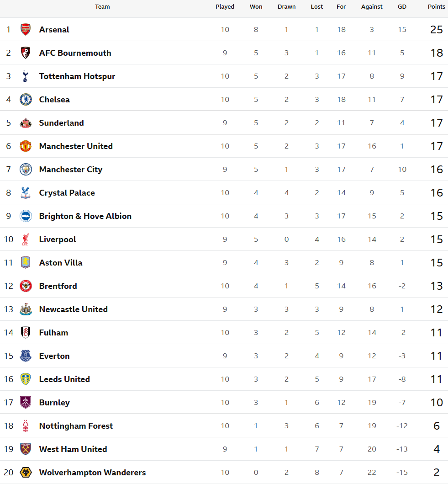The image size is (448, 484).
Task: Click the Tottenham Hotspur crest icon
Action: 26,76
